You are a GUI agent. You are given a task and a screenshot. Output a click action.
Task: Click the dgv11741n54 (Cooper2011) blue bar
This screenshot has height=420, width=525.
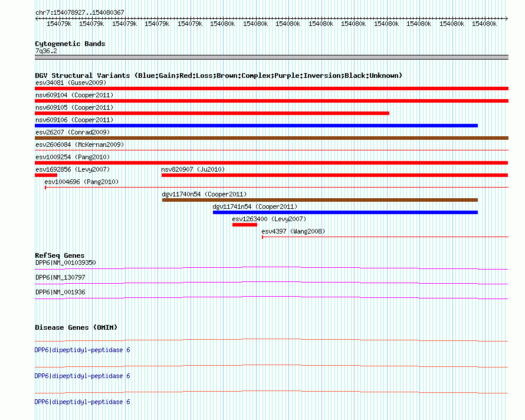point(345,212)
